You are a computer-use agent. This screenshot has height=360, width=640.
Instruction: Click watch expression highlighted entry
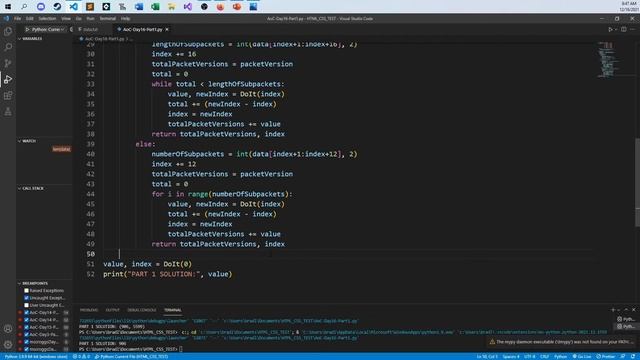point(61,149)
